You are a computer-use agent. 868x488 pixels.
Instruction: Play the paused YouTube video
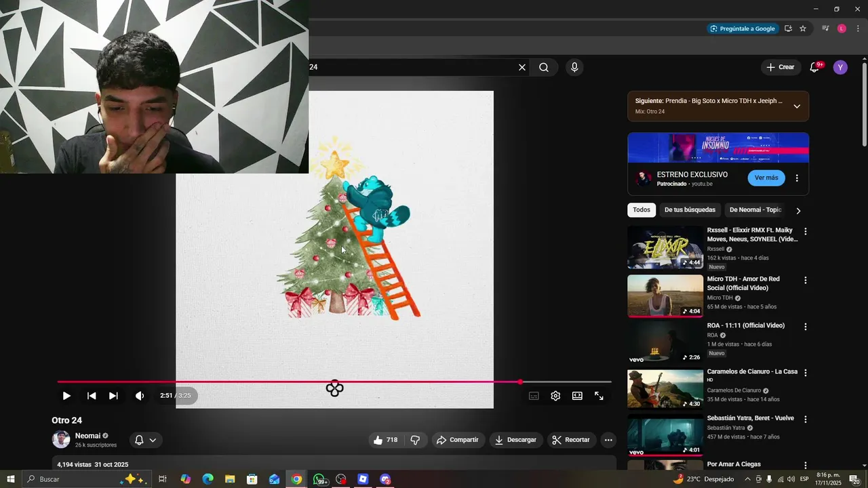(66, 396)
